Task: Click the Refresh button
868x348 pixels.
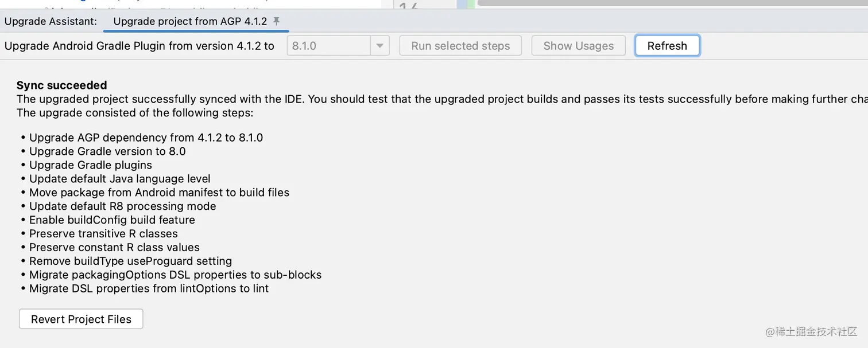Action: coord(667,46)
